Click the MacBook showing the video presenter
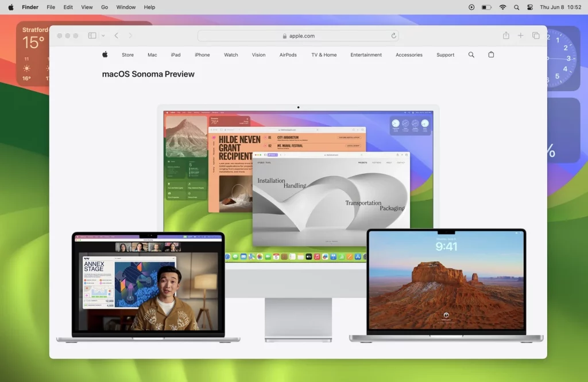The width and height of the screenshot is (588, 382). (x=148, y=287)
